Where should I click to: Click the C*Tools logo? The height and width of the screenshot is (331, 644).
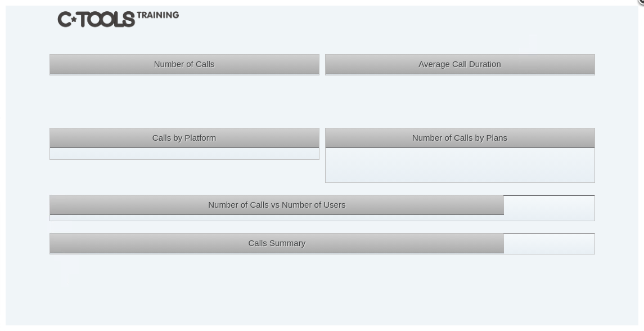click(96, 19)
